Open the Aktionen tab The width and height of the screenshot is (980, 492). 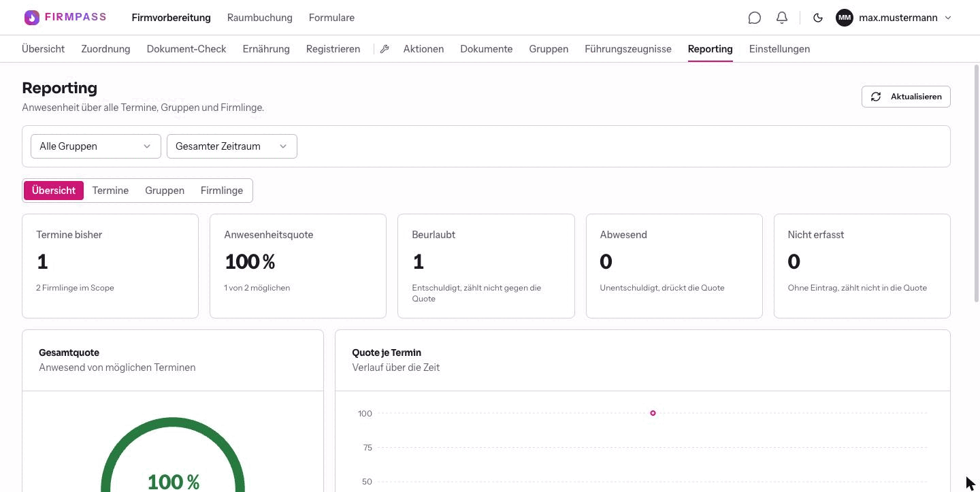pyautogui.click(x=423, y=49)
